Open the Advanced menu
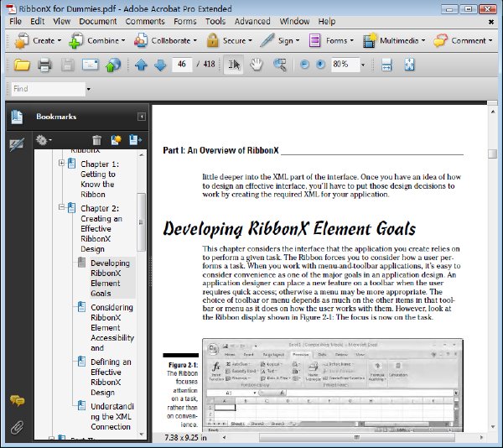This screenshot has height=448, width=503. click(x=252, y=22)
